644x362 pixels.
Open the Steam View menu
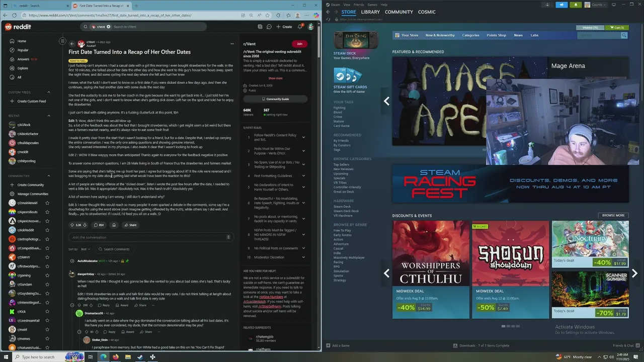click(346, 5)
